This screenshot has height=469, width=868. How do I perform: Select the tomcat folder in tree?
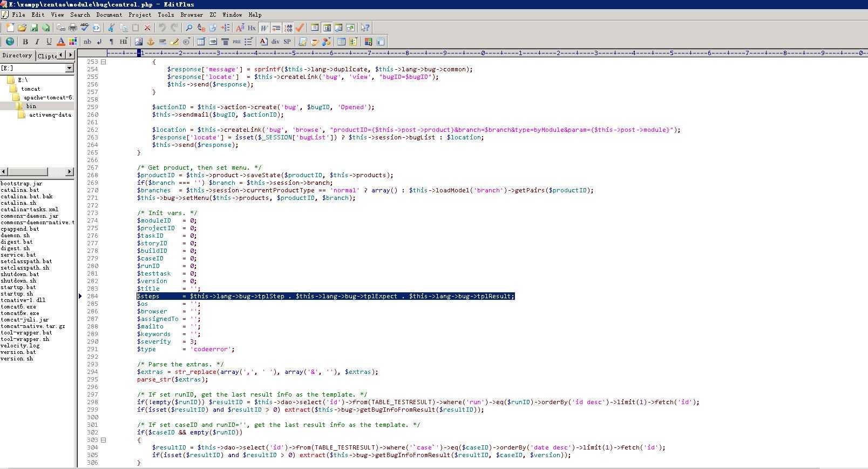tap(31, 89)
